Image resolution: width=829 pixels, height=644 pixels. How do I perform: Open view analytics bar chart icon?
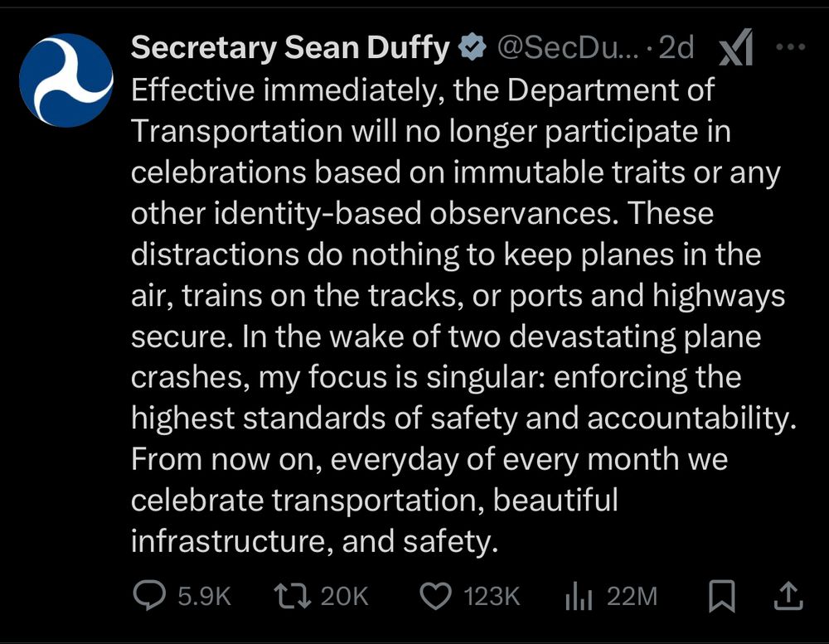tap(579, 597)
